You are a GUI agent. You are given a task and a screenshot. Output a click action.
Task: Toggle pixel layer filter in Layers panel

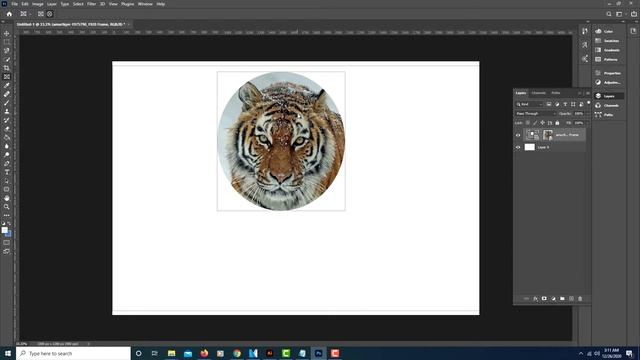(x=549, y=104)
